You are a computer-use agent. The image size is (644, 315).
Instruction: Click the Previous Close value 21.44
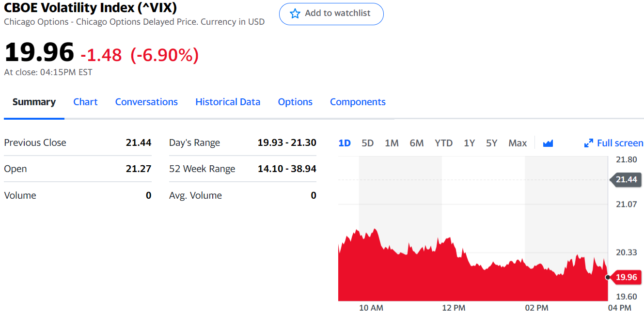click(x=139, y=142)
